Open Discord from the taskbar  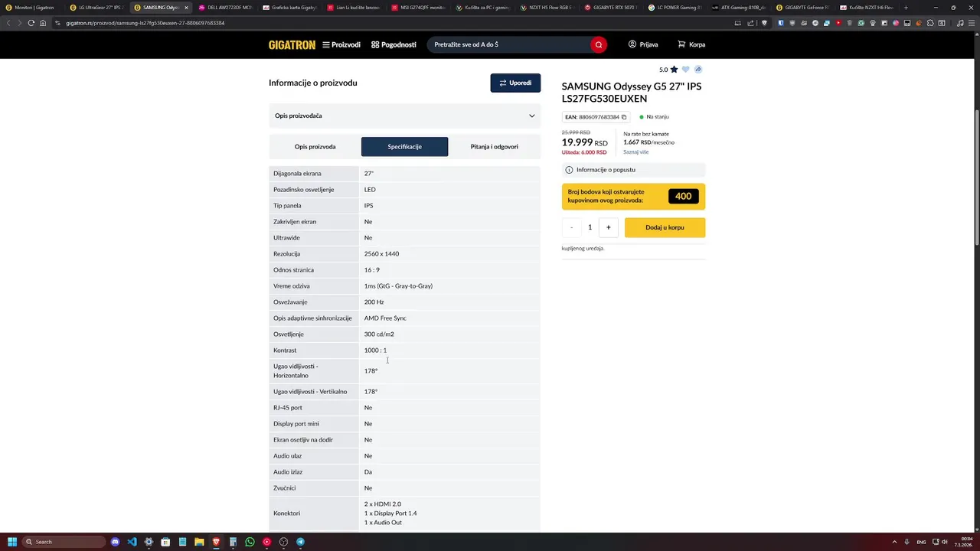[x=116, y=542]
